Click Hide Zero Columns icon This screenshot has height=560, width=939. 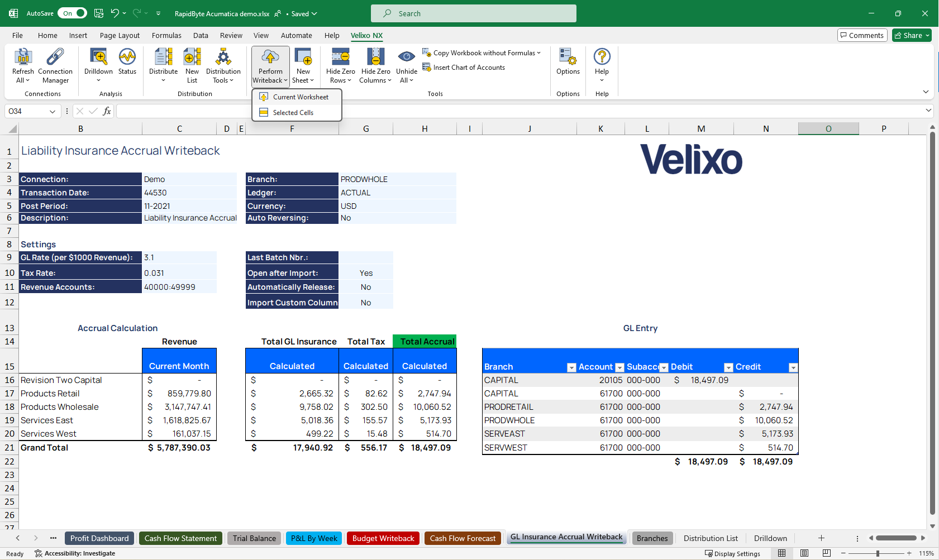coord(375,57)
